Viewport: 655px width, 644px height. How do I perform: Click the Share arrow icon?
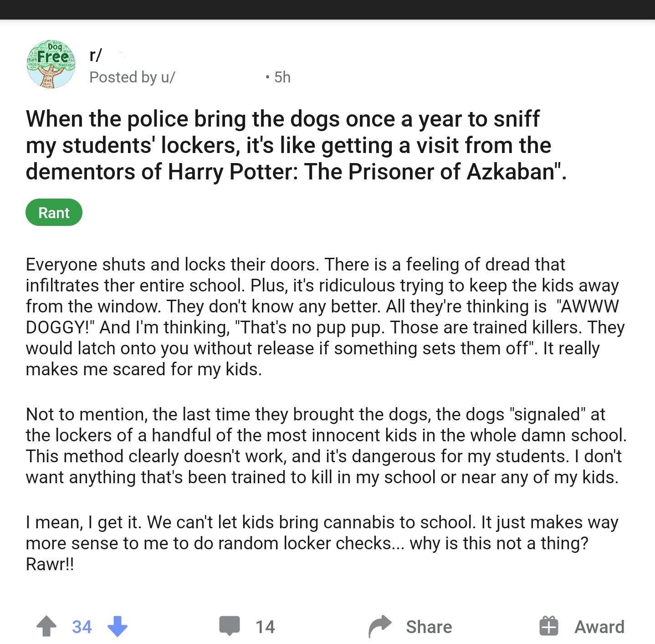point(380,626)
